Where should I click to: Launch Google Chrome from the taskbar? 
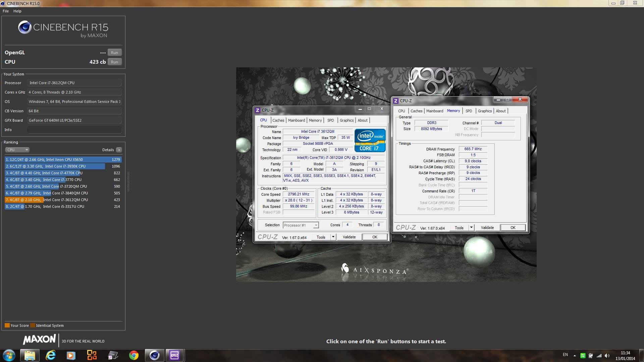coord(133,355)
